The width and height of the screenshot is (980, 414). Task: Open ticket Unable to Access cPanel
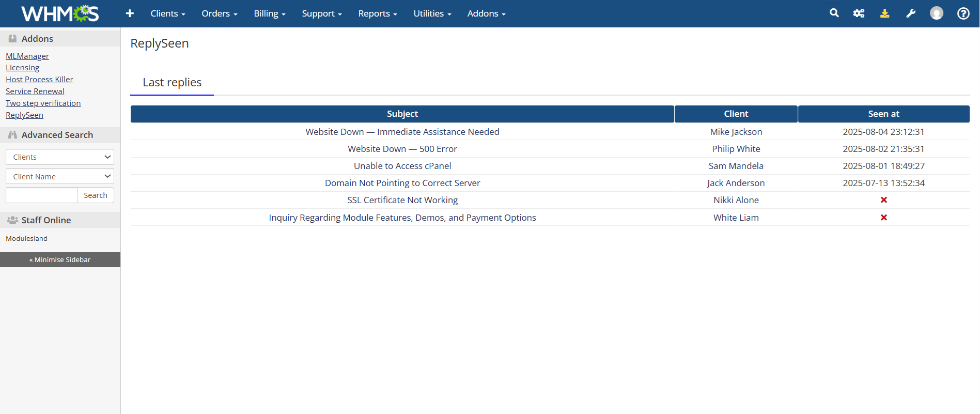click(x=402, y=166)
